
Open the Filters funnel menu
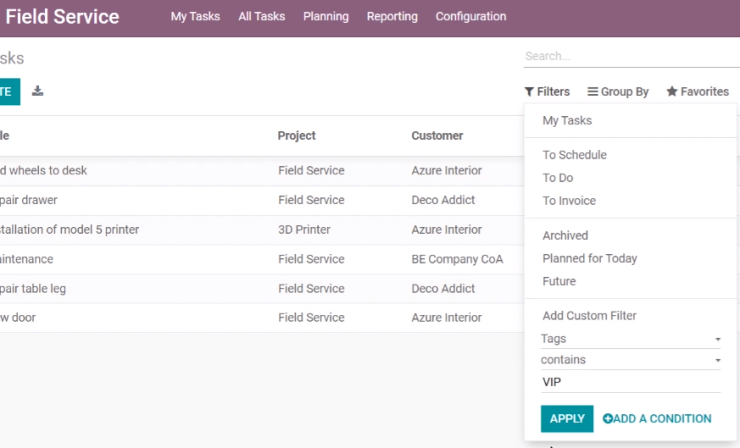(x=547, y=92)
